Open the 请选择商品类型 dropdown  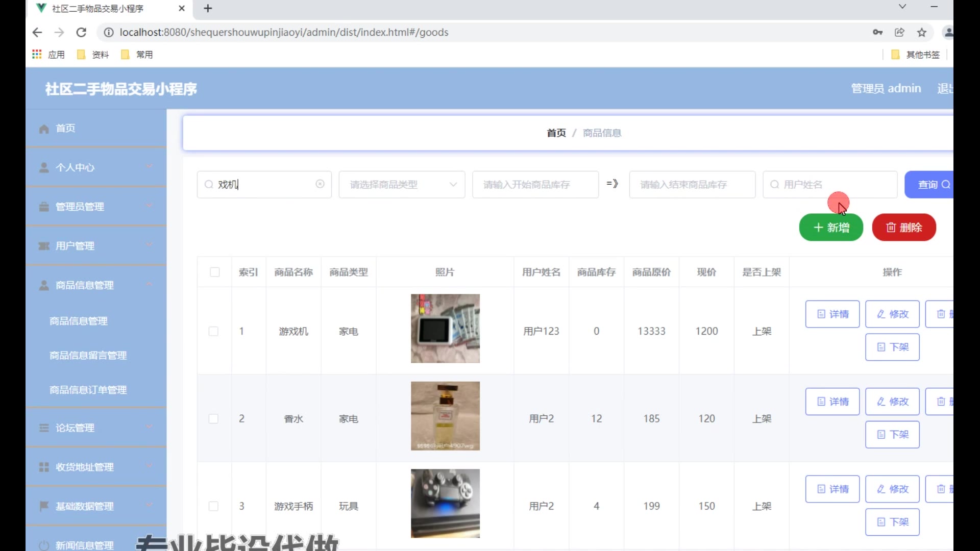tap(401, 184)
